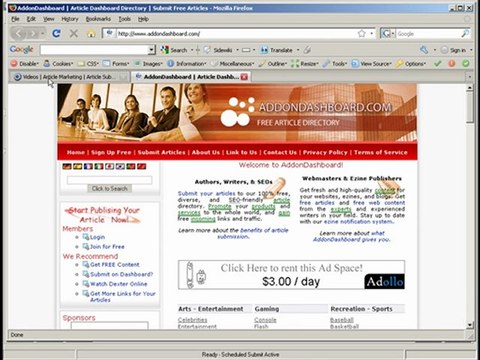
Task: Click the Terms of Service nav link
Action: pyautogui.click(x=380, y=152)
